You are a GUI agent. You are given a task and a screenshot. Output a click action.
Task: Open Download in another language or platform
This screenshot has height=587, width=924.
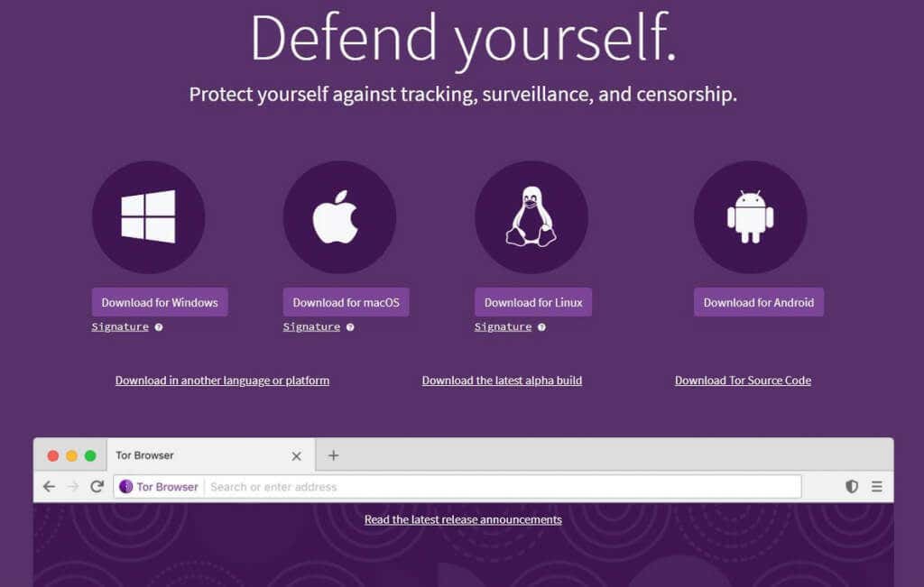(x=222, y=381)
